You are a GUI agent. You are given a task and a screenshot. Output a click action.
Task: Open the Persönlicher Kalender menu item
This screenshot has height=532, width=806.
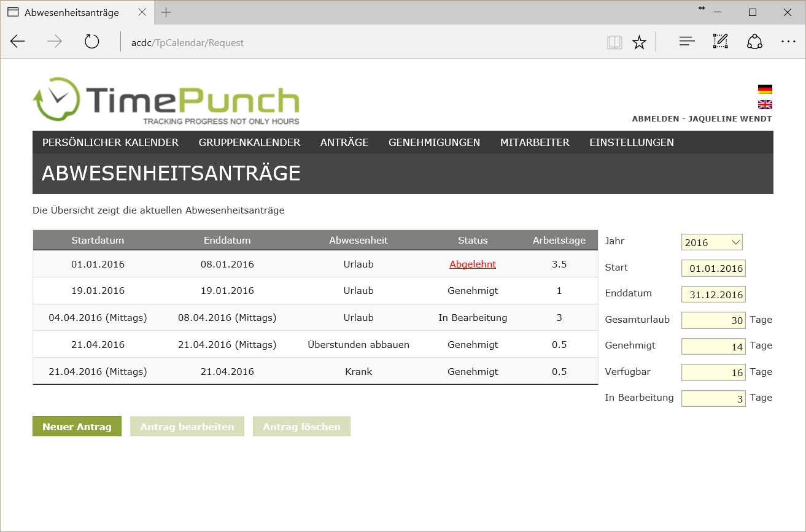(110, 142)
